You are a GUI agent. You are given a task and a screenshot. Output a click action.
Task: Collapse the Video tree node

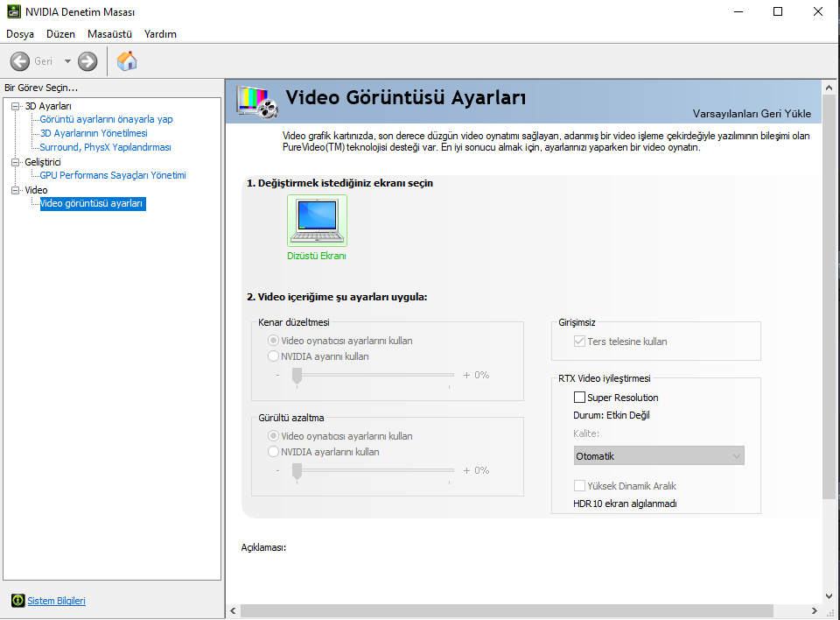(16, 190)
